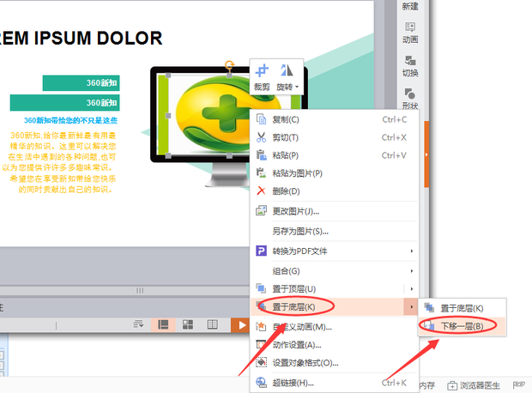Click the move-down-one-layer icon in the submenu

pos(429,326)
